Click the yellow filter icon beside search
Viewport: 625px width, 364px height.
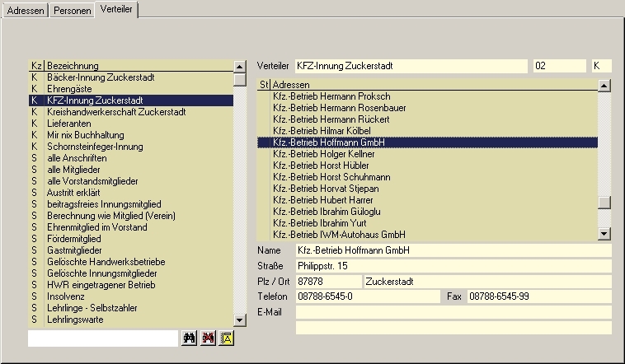[x=225, y=338]
